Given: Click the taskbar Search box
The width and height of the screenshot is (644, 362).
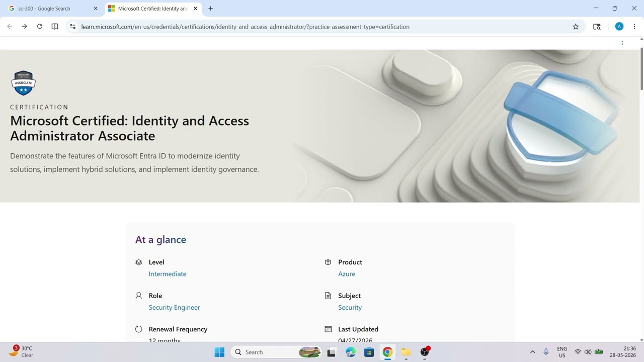Looking at the screenshot, I should [x=276, y=352].
